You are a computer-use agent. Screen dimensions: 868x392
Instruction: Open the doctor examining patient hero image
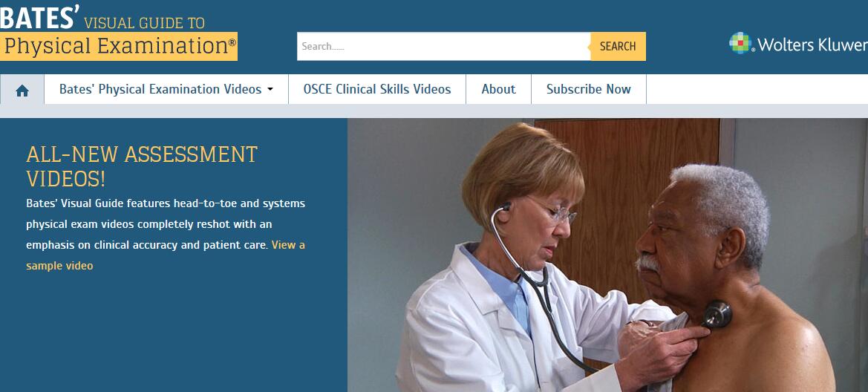click(607, 255)
